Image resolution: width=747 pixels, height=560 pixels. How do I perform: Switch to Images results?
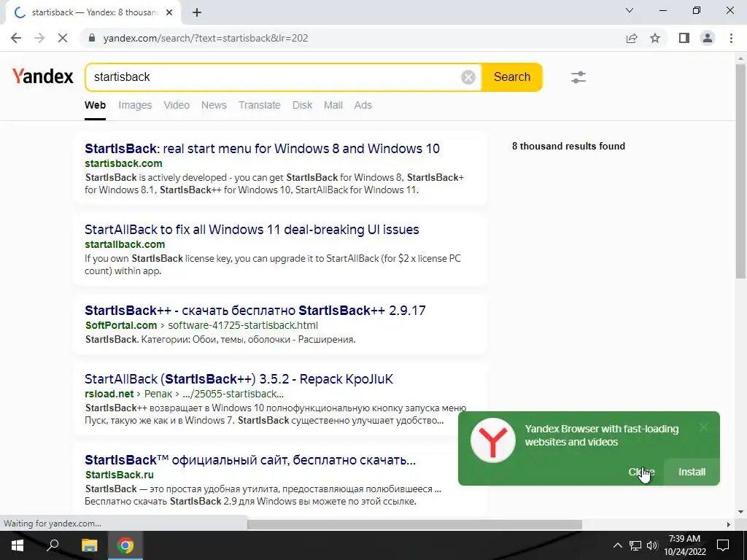coord(135,105)
